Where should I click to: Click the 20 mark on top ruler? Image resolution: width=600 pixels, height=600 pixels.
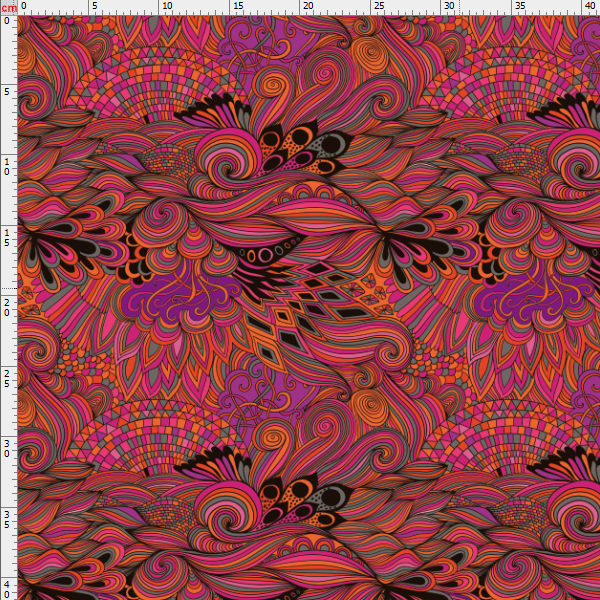tap(308, 6)
